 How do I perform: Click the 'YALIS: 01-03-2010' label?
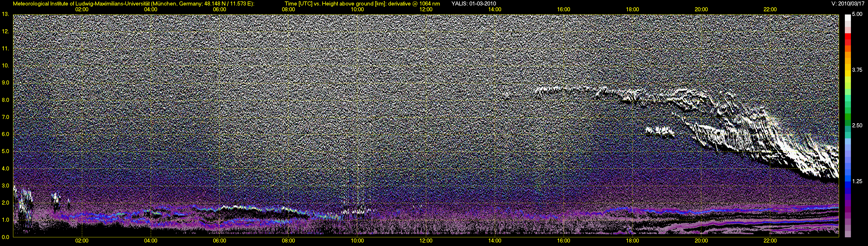[x=473, y=4]
